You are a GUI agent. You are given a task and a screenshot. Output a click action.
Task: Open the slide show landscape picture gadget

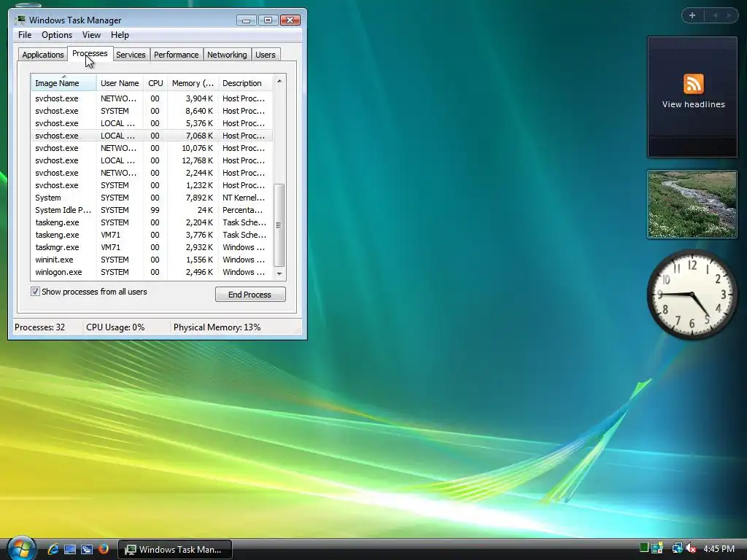(692, 204)
